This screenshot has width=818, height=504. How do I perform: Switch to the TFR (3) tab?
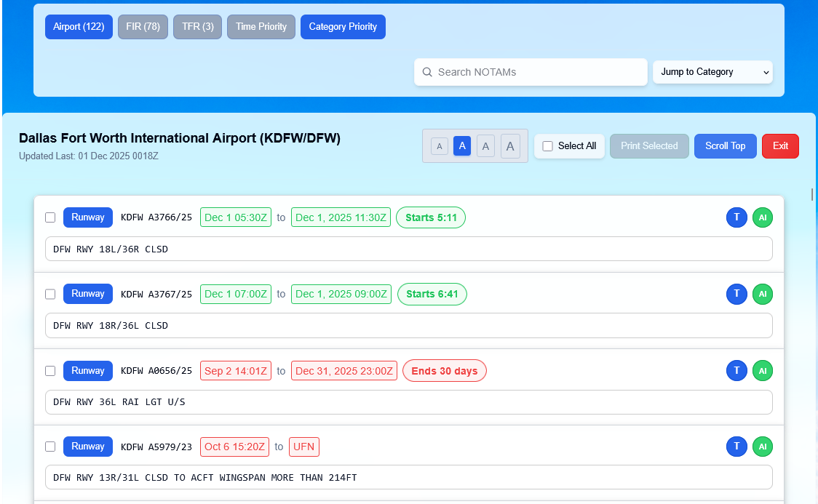[x=198, y=27]
